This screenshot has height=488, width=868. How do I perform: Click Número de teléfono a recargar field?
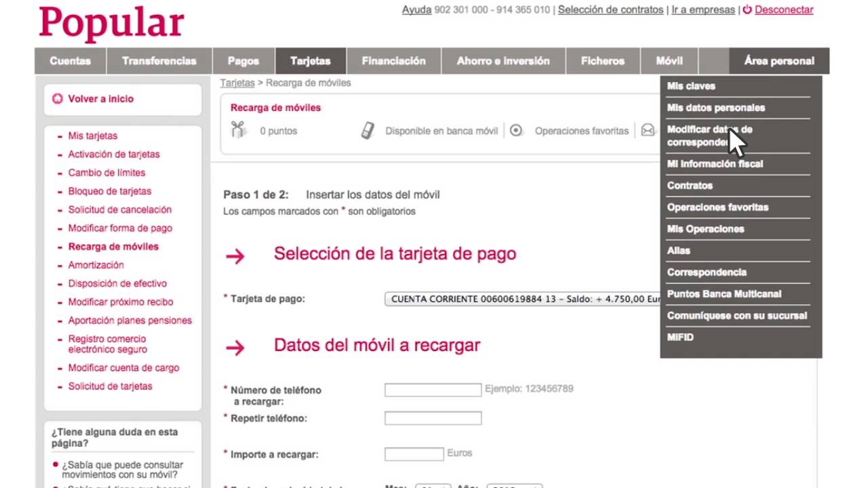click(433, 390)
